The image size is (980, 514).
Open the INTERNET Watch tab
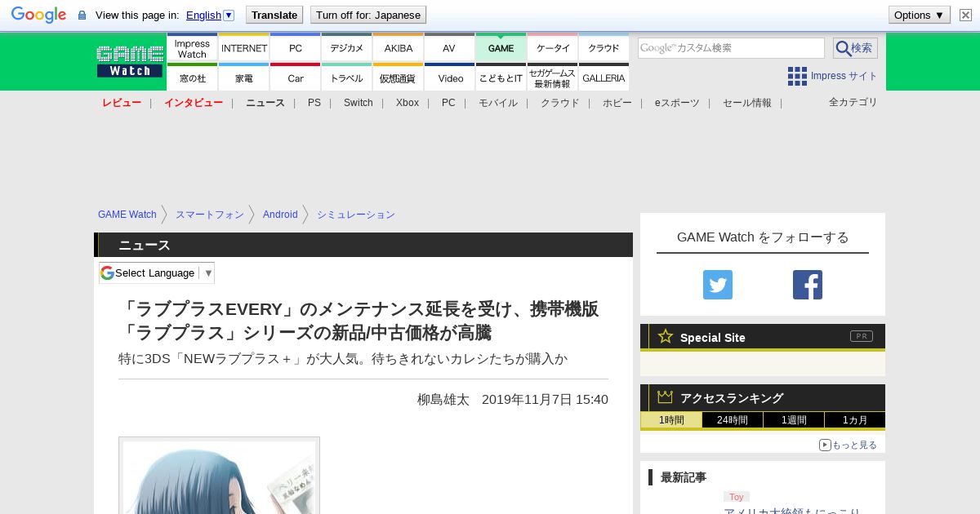[x=244, y=47]
